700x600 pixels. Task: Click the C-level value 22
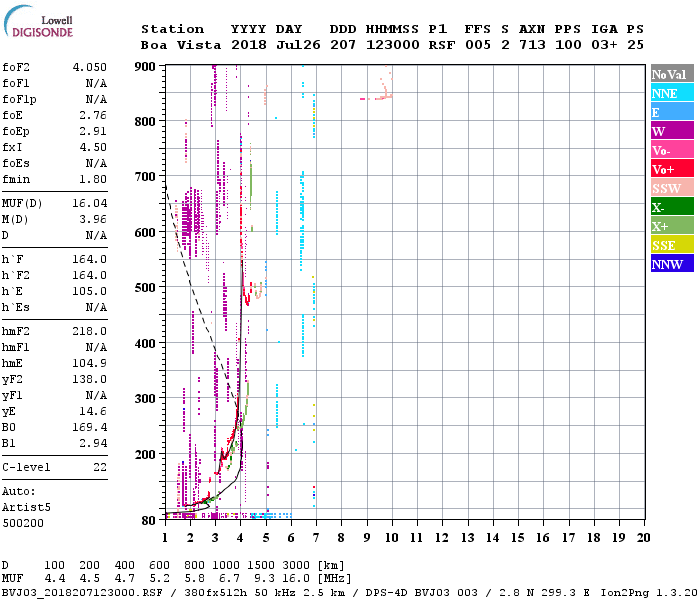coord(100,467)
